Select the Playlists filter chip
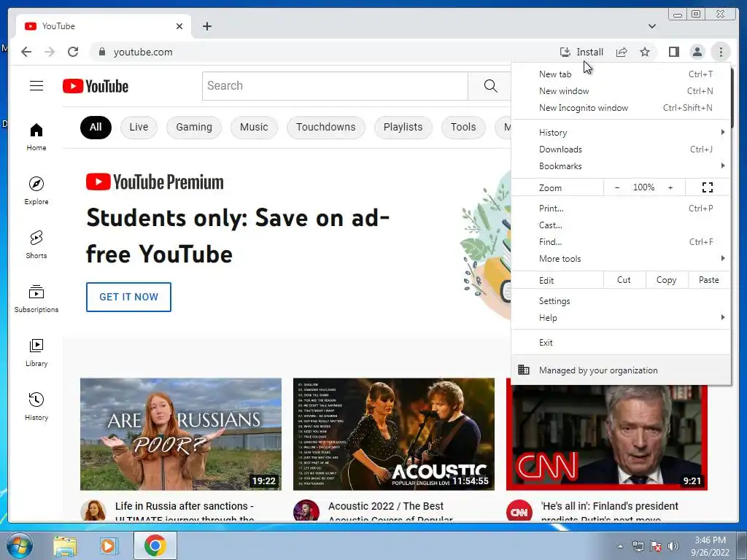747x560 pixels. tap(403, 127)
